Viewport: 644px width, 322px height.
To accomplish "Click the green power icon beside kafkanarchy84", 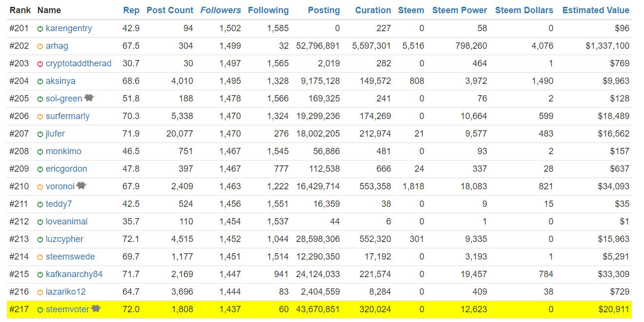I will (40, 275).
